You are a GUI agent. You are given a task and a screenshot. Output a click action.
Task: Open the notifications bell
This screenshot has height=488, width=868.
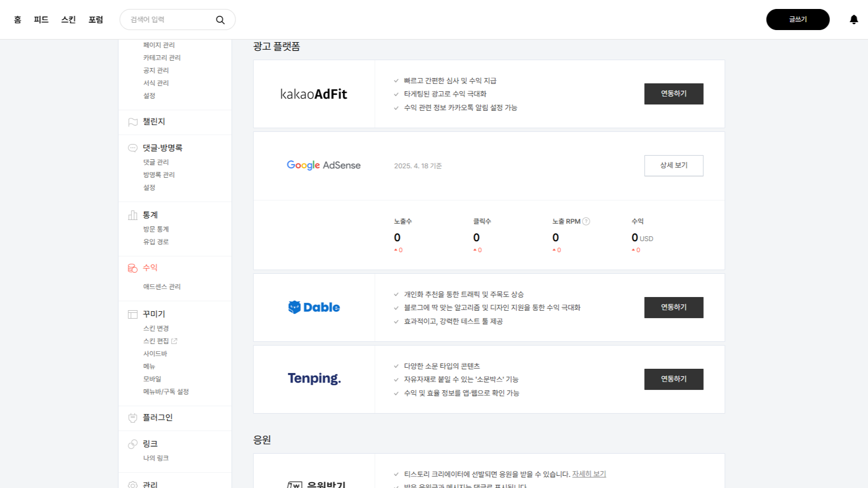coord(854,20)
